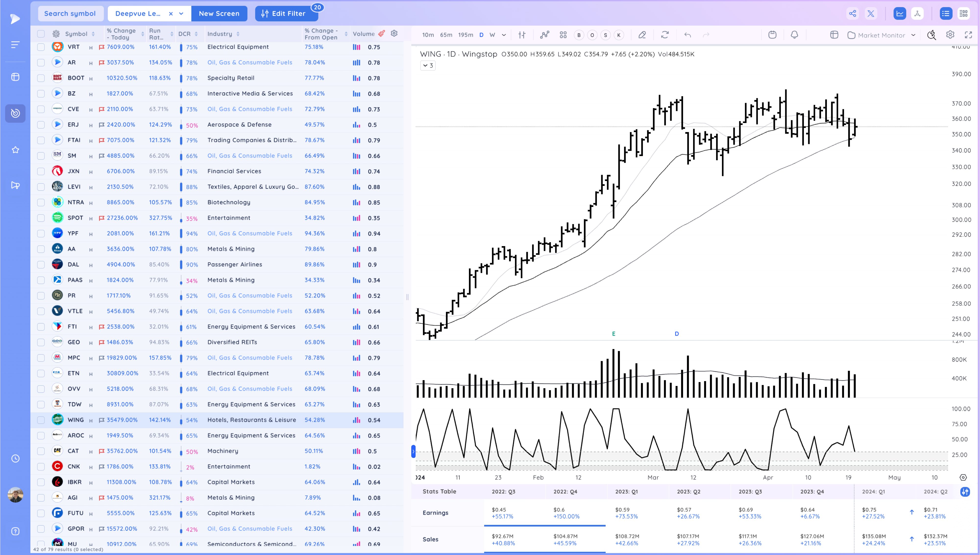Toggle the K marker button

click(619, 35)
